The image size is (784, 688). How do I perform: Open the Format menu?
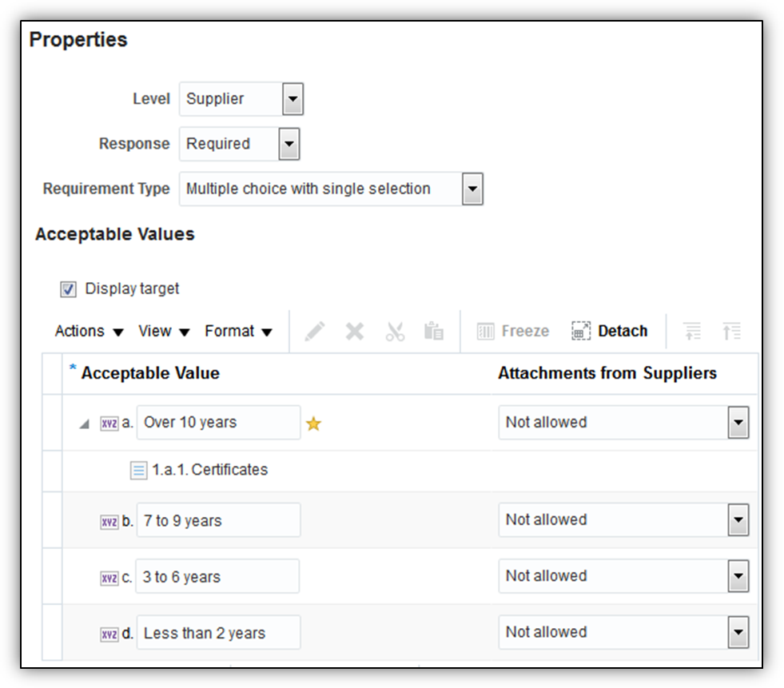click(x=238, y=332)
